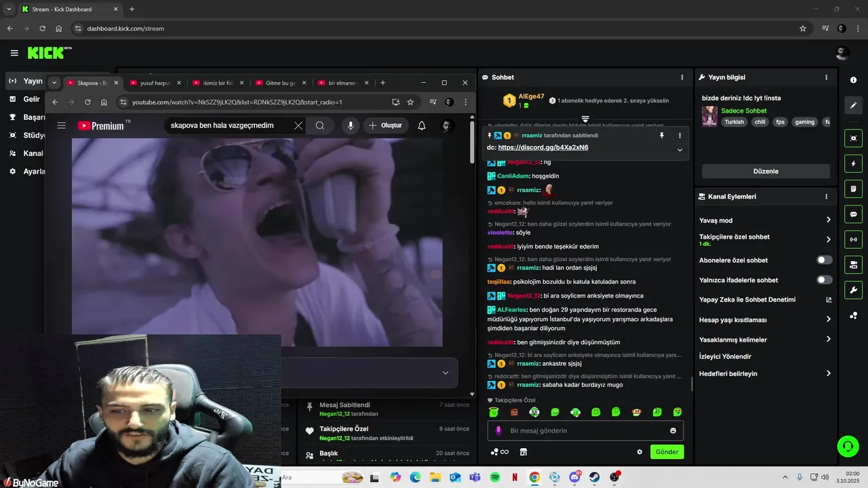
Task: Click the Sadece Sohbet category link
Action: 744,110
